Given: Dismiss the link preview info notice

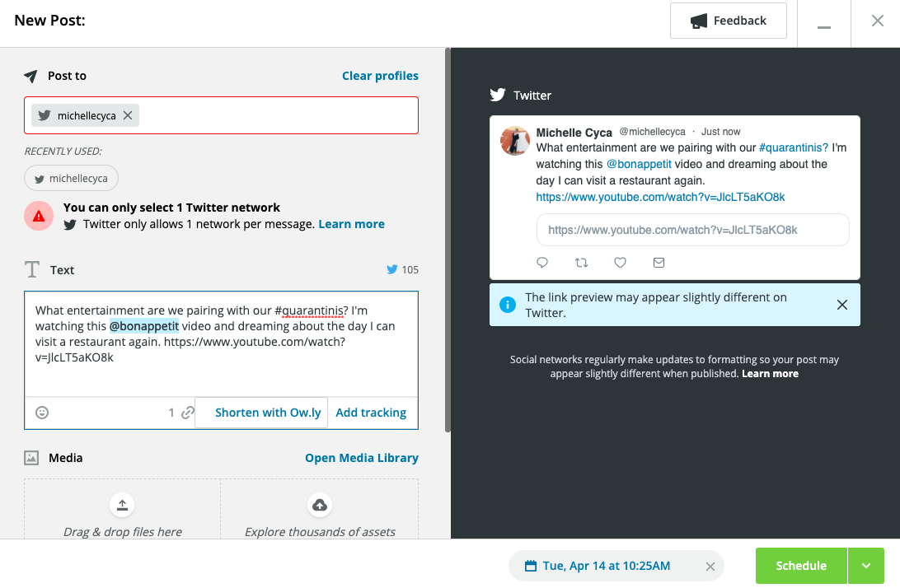Looking at the screenshot, I should (841, 305).
